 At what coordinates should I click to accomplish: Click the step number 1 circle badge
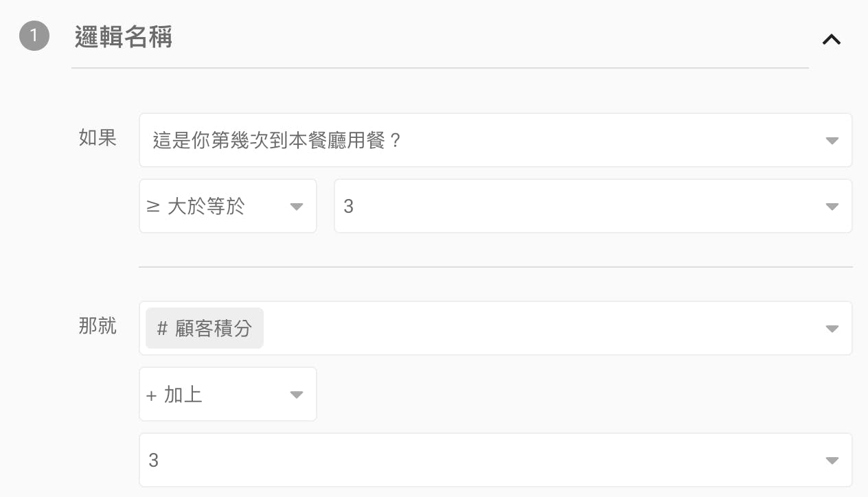pos(34,37)
